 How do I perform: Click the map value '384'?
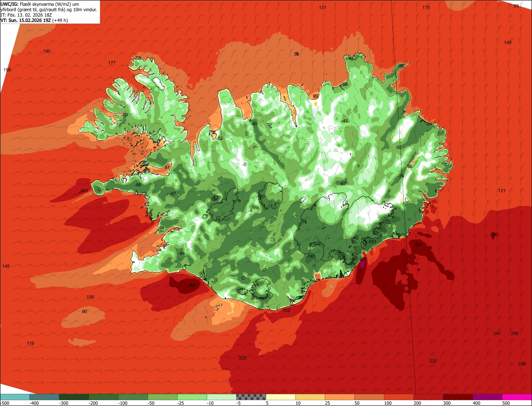click(x=419, y=245)
